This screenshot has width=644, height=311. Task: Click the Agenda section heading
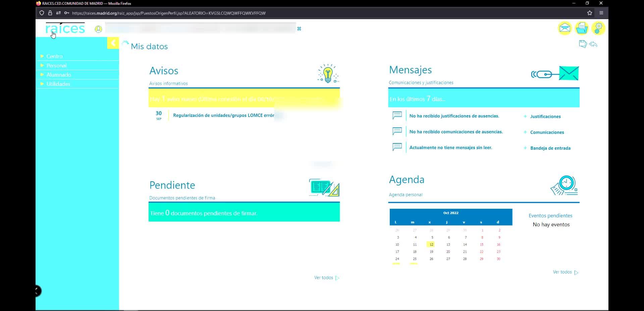point(407,180)
